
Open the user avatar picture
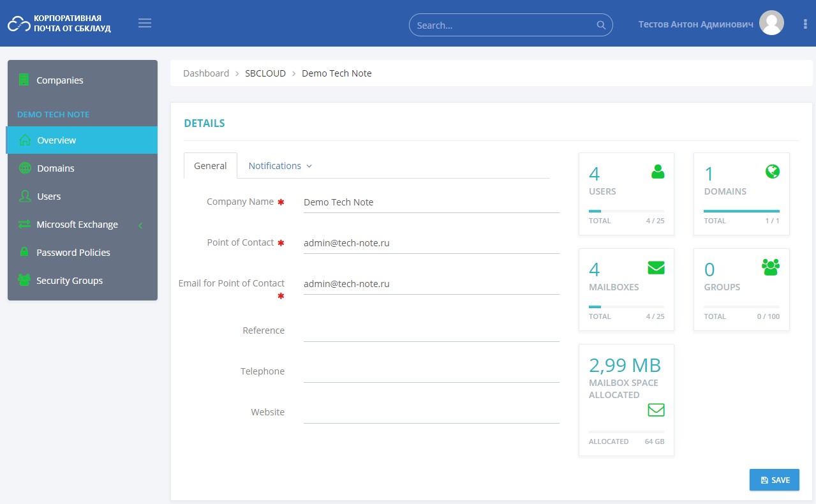[x=771, y=23]
